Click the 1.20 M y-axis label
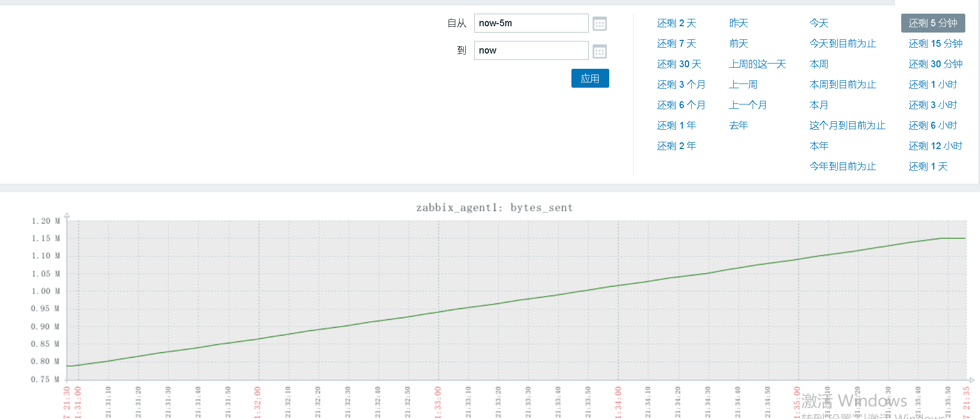 click(46, 221)
